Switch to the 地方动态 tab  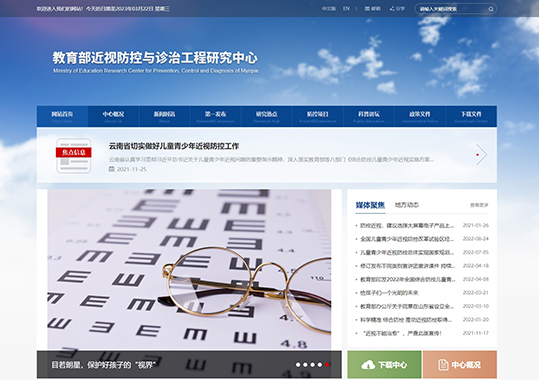(407, 205)
